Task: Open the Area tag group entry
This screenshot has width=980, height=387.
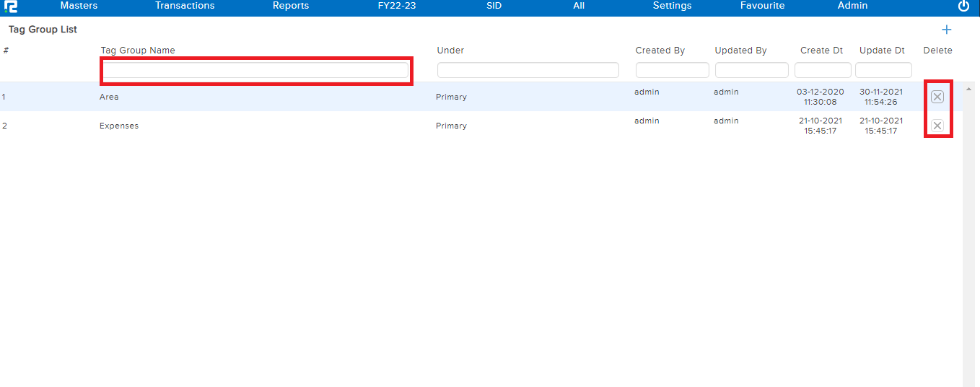Action: pyautogui.click(x=110, y=97)
